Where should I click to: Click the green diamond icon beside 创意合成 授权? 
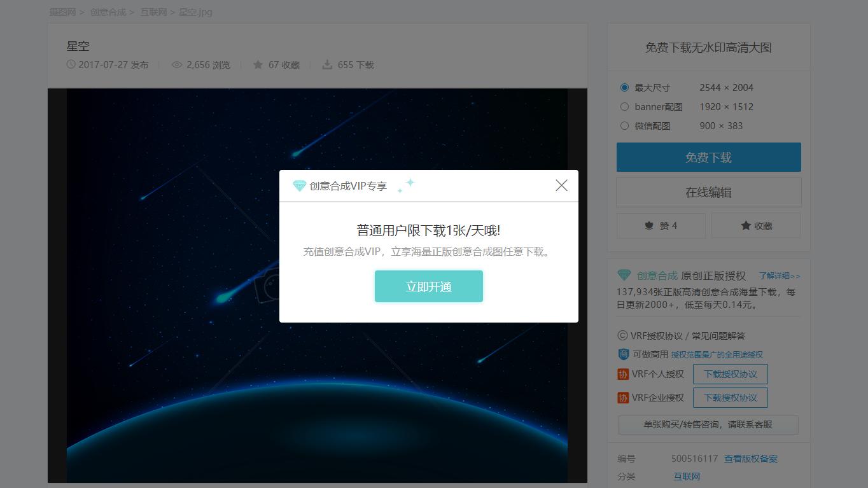(624, 275)
